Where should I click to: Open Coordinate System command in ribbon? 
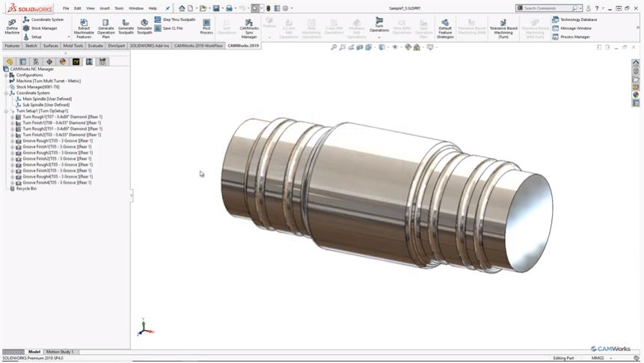coord(43,19)
